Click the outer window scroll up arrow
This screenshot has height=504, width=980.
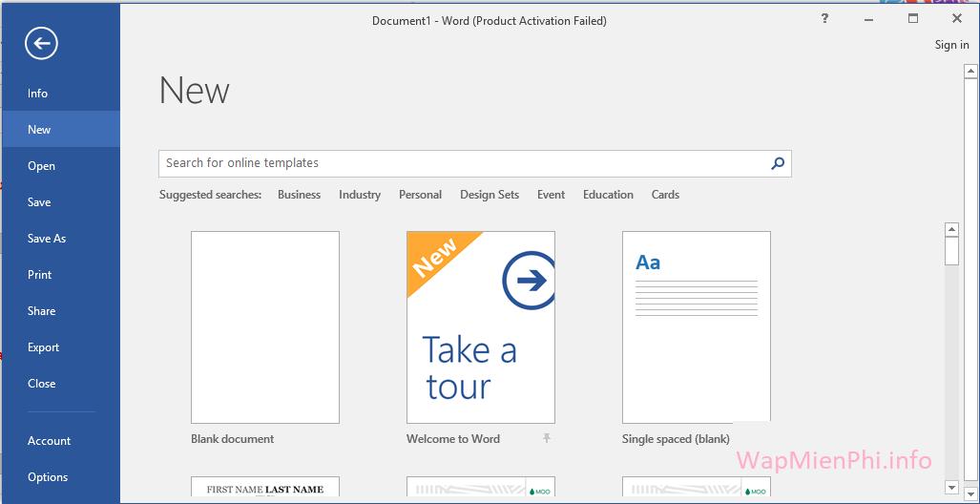click(x=970, y=72)
